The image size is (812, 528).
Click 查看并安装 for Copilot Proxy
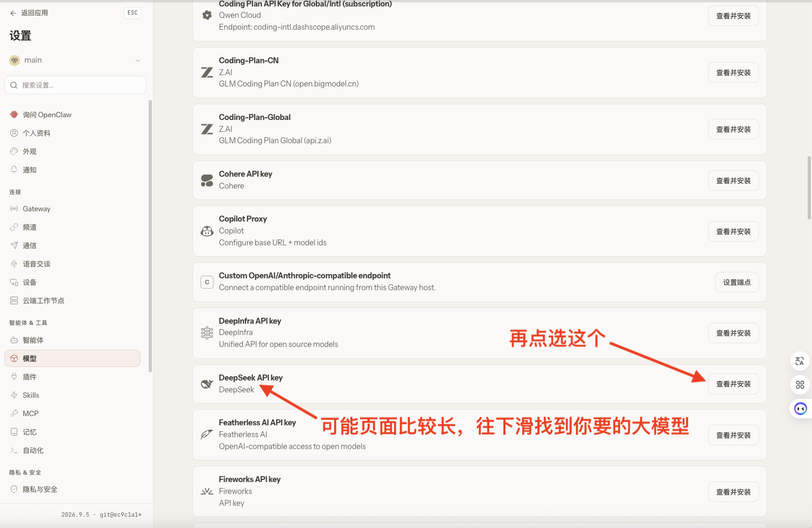pos(733,231)
